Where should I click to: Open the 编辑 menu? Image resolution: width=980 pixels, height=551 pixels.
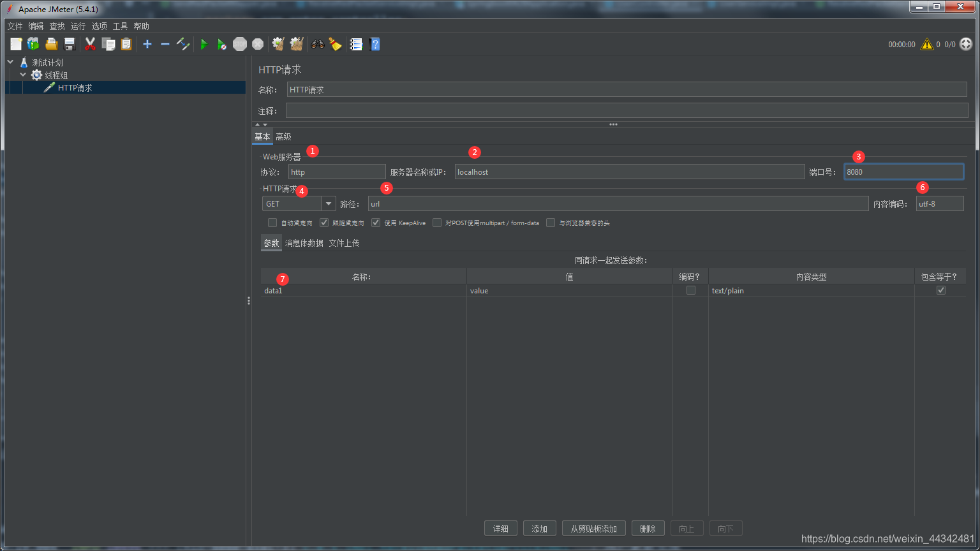(x=36, y=26)
